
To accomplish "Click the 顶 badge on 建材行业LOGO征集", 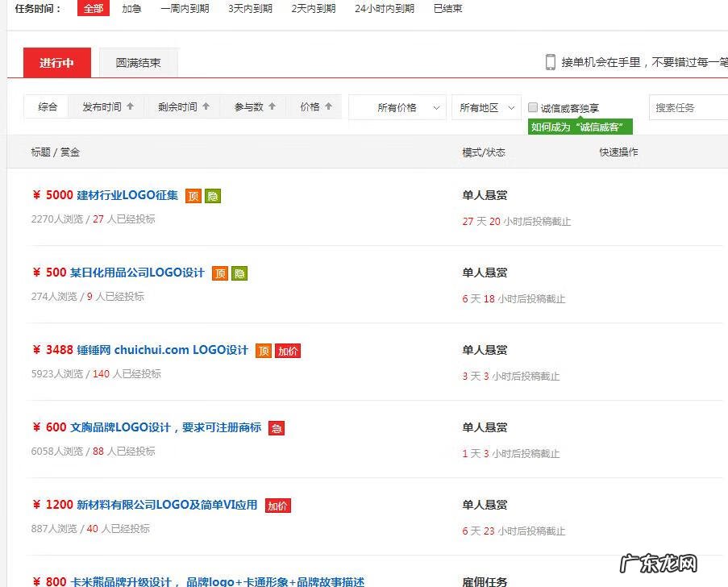I will coord(193,195).
